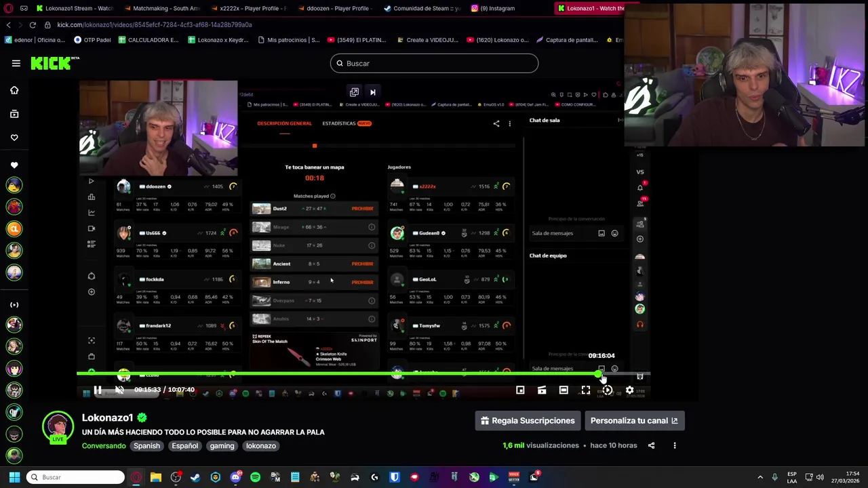Open Opera menu icon
This screenshot has height=488, width=868.
pos(8,8)
